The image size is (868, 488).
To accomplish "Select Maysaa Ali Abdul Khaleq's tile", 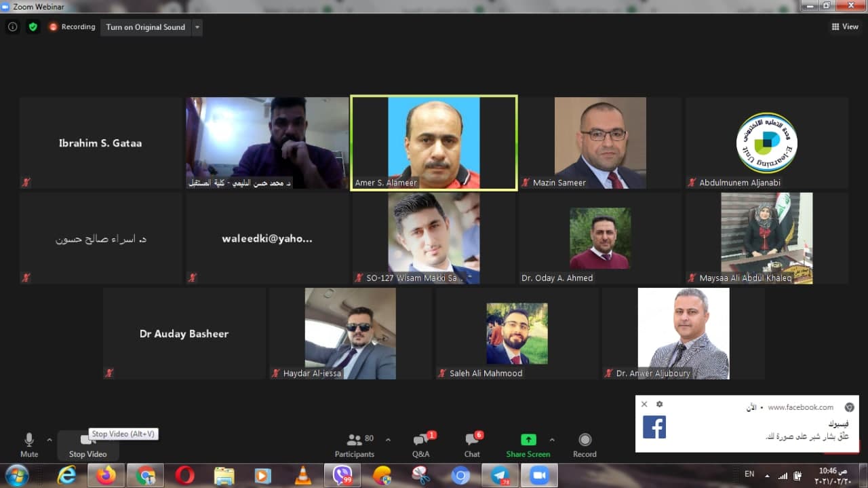I will point(767,238).
